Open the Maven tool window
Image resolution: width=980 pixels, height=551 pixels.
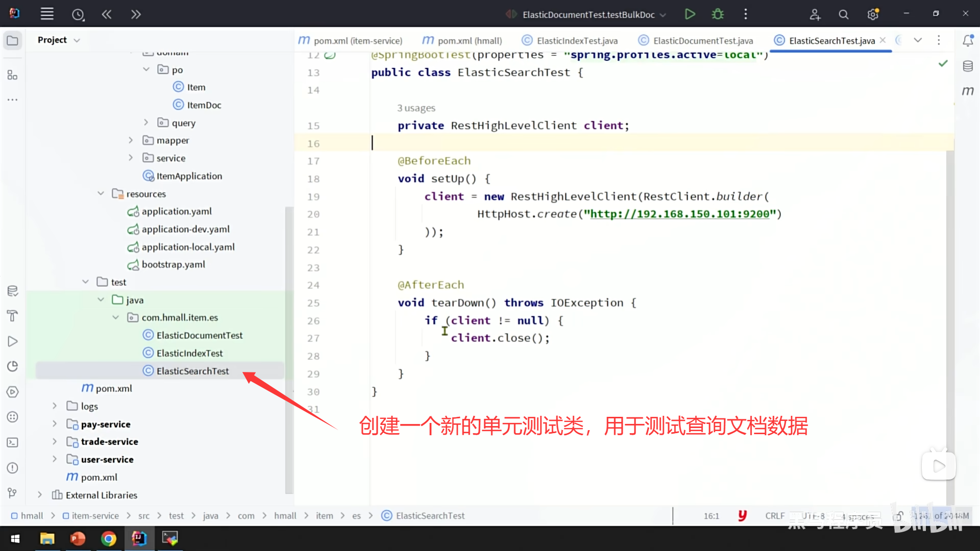pyautogui.click(x=968, y=91)
